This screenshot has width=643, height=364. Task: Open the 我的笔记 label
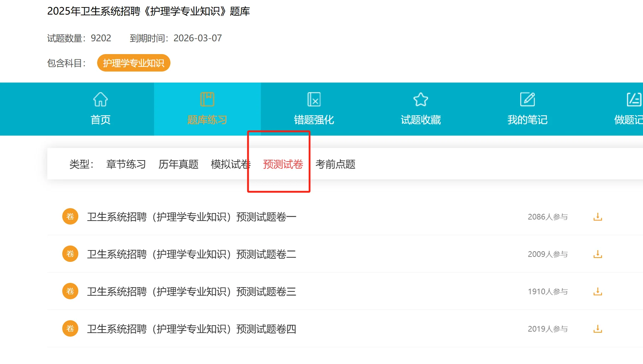[527, 120]
